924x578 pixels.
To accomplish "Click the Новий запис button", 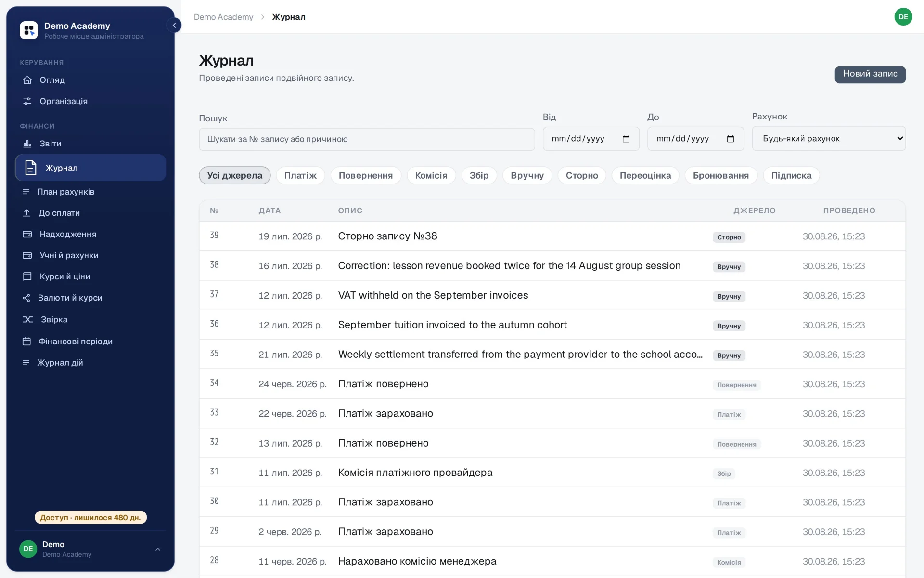I will click(x=870, y=74).
